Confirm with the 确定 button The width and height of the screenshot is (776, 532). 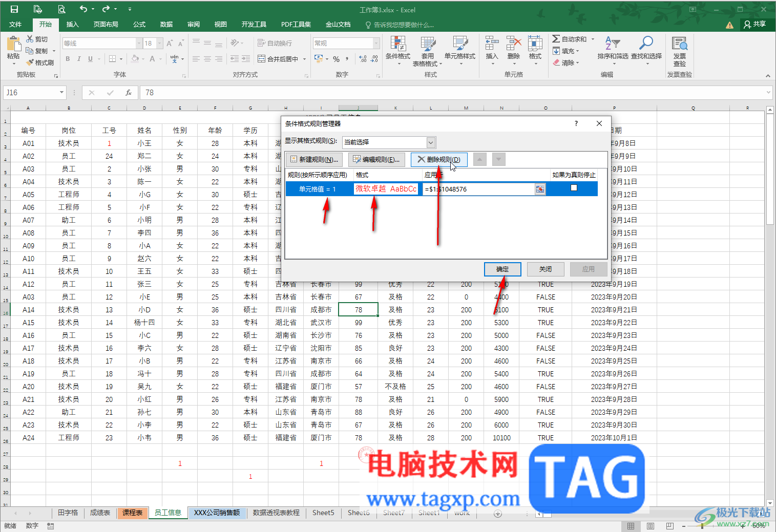(502, 269)
